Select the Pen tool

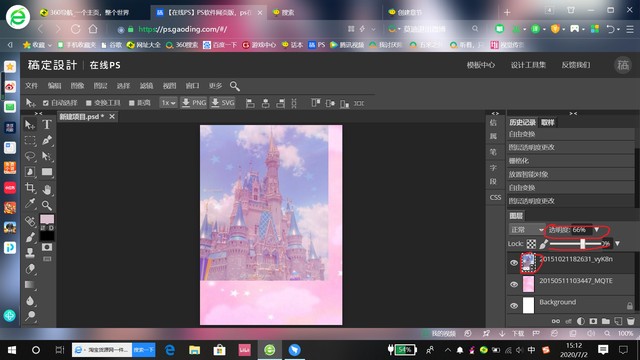(47, 140)
